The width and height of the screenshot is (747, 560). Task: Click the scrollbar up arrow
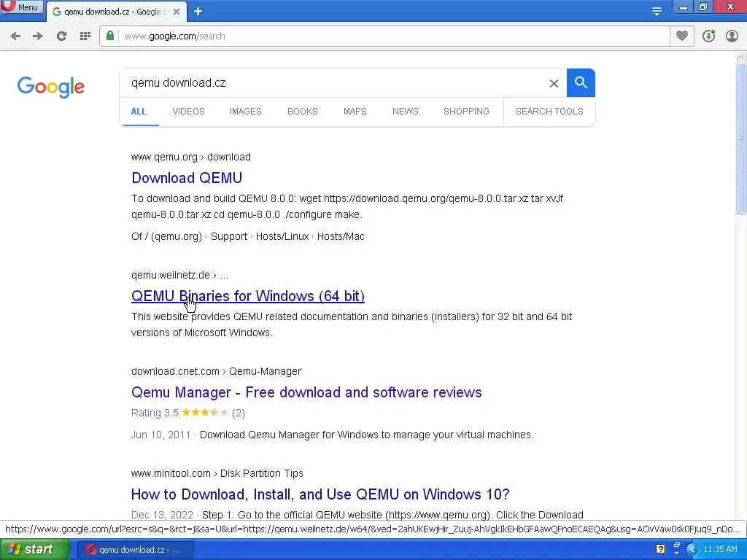(x=741, y=58)
